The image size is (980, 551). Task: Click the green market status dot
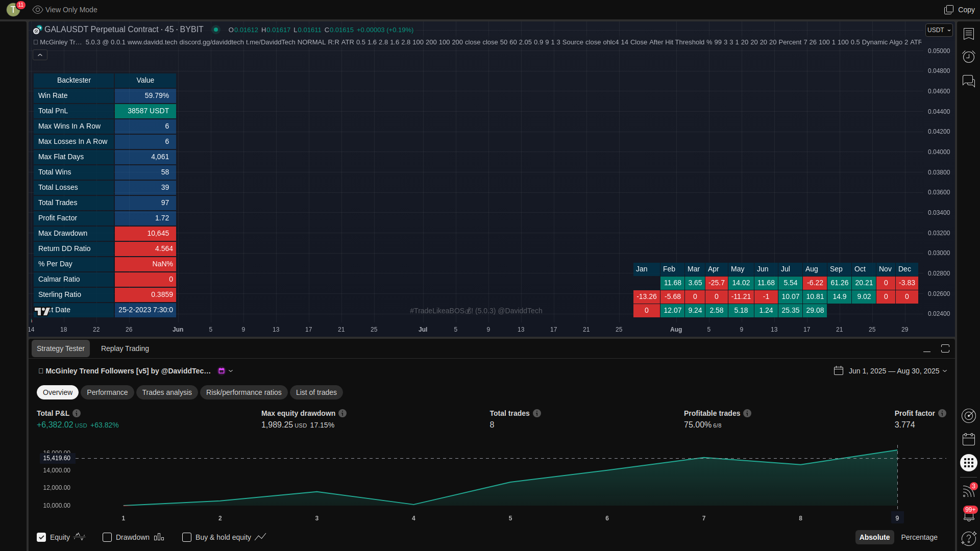tap(216, 30)
